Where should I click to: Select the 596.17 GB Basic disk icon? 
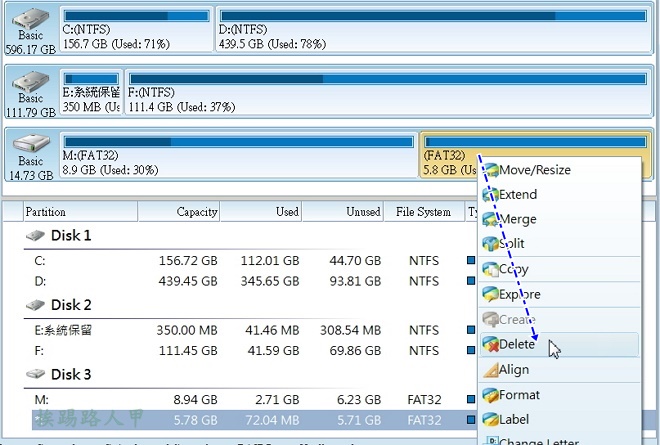pos(30,19)
